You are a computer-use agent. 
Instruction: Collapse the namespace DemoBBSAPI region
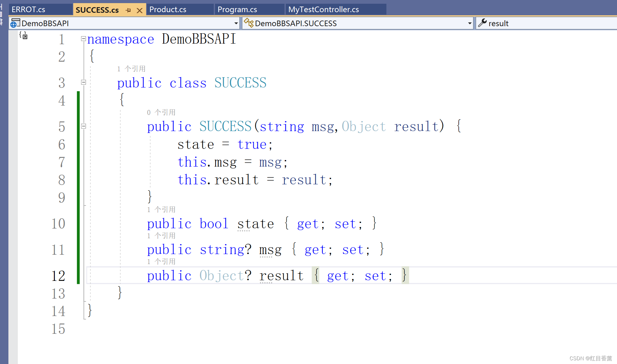click(x=83, y=38)
